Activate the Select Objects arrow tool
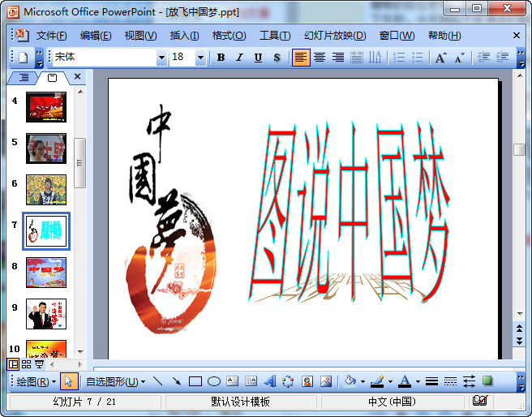The height and width of the screenshot is (417, 532). [69, 382]
